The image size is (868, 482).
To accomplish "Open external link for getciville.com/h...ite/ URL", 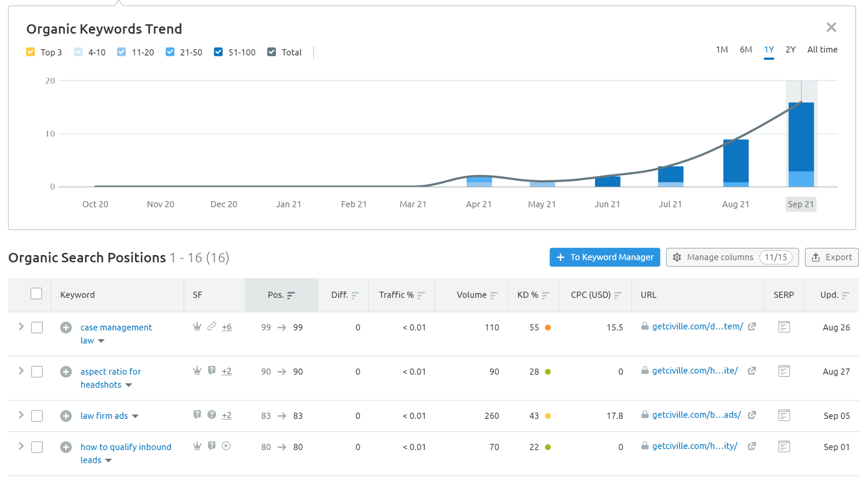I will click(x=752, y=371).
